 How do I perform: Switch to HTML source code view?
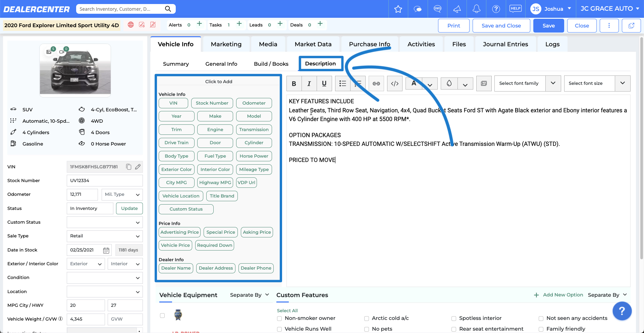point(395,84)
